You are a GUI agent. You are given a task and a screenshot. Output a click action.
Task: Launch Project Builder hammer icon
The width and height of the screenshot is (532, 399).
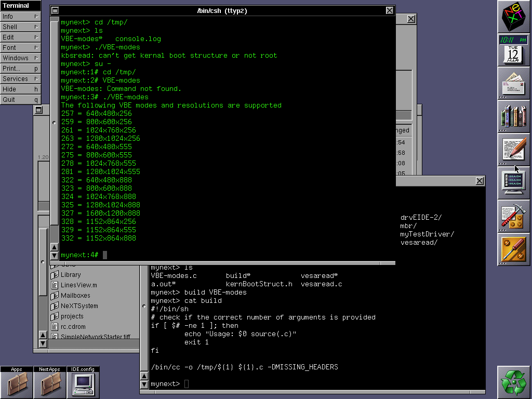(514, 216)
